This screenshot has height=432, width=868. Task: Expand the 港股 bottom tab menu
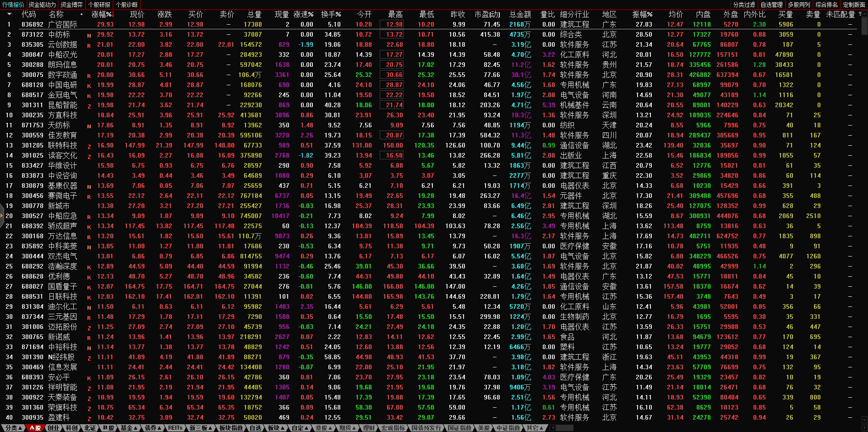tap(323, 428)
